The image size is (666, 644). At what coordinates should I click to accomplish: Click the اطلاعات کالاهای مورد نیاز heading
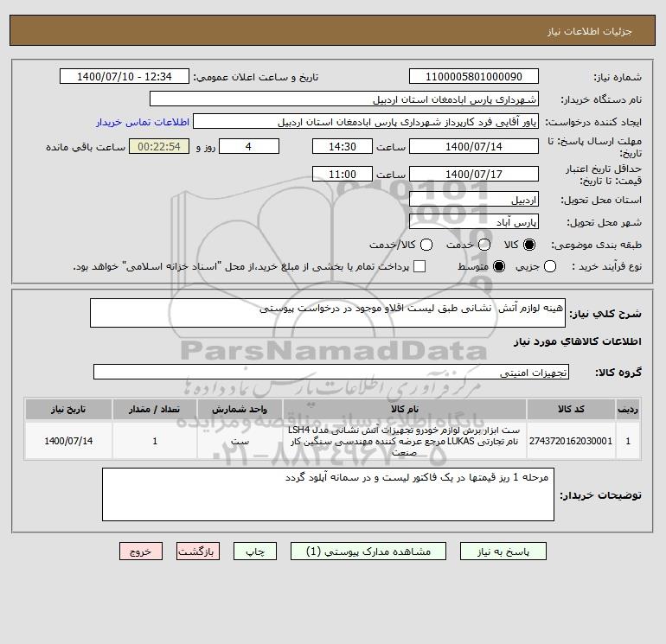578,341
